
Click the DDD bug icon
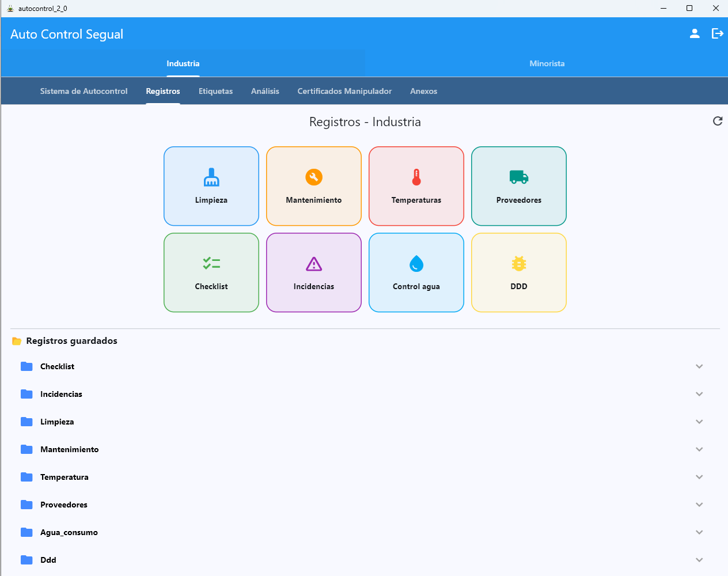click(519, 263)
